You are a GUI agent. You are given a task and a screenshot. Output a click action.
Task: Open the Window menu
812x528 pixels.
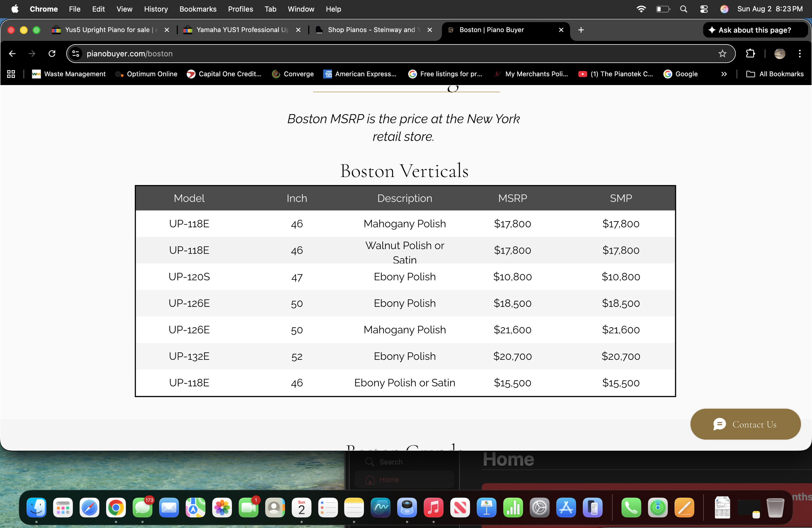[300, 9]
